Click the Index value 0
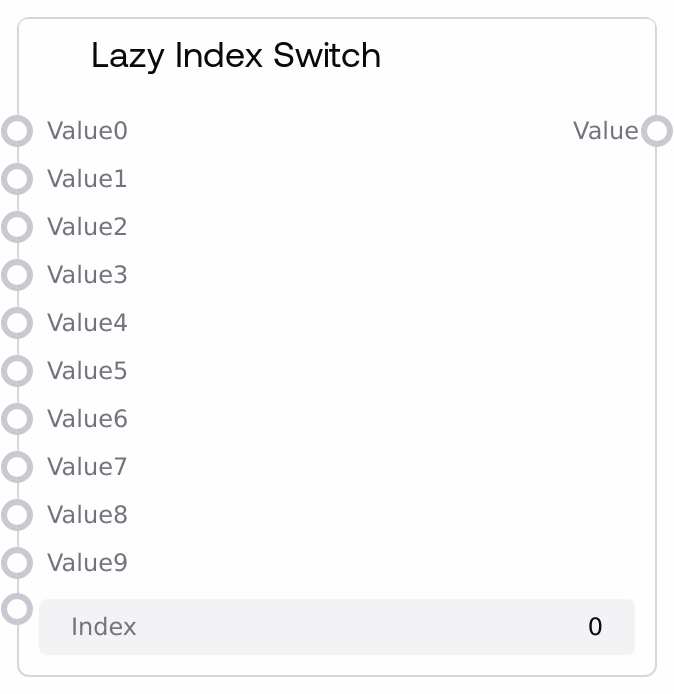Screen dimensions: 674x694 point(595,627)
